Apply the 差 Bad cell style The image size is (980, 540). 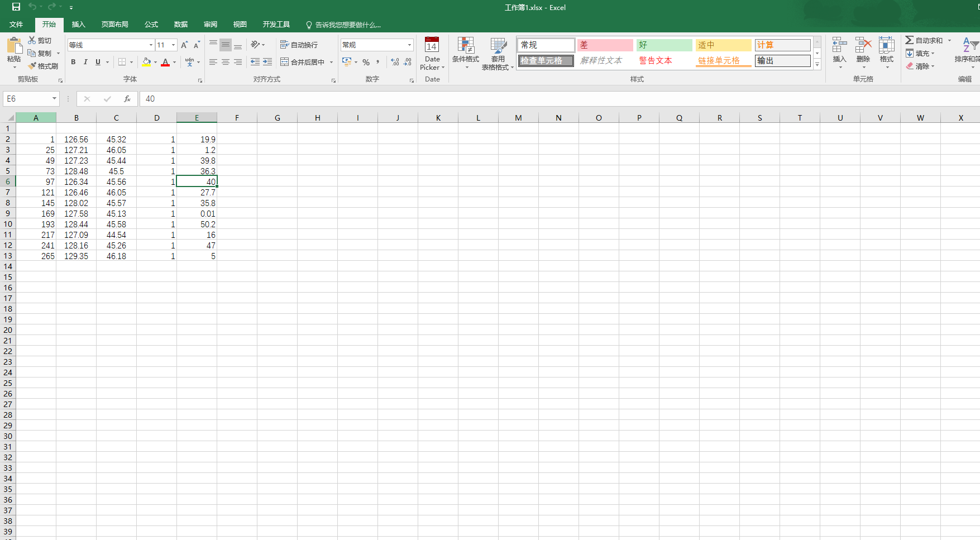point(605,45)
